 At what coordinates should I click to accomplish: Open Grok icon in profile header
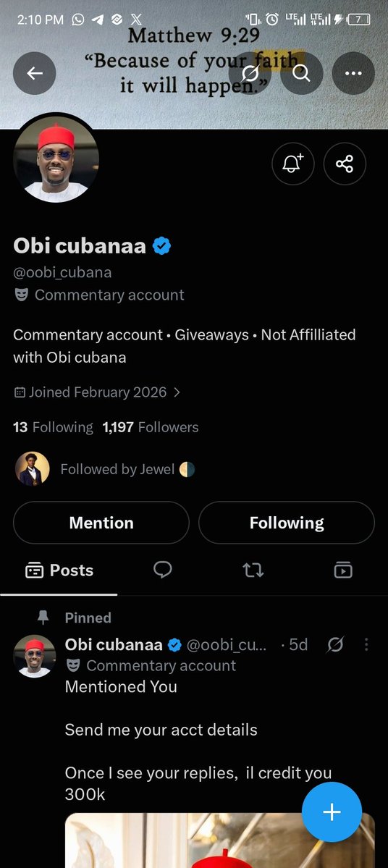click(x=250, y=73)
